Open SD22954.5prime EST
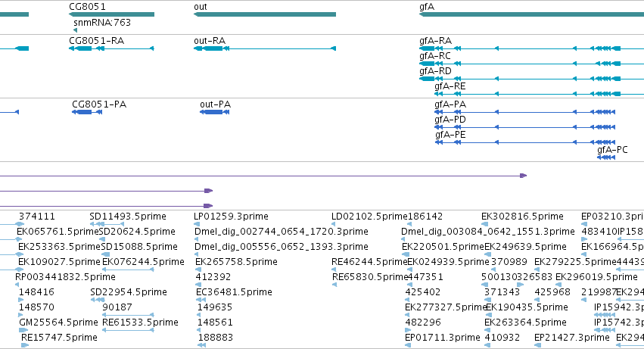Image resolution: width=644 pixels, height=349 pixels. 129,293
